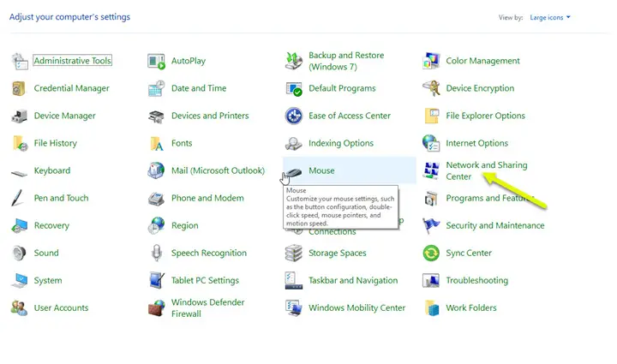The image size is (617, 364).
Task: Click the Mail (Microsoft Outlook) icon
Action: coord(156,170)
